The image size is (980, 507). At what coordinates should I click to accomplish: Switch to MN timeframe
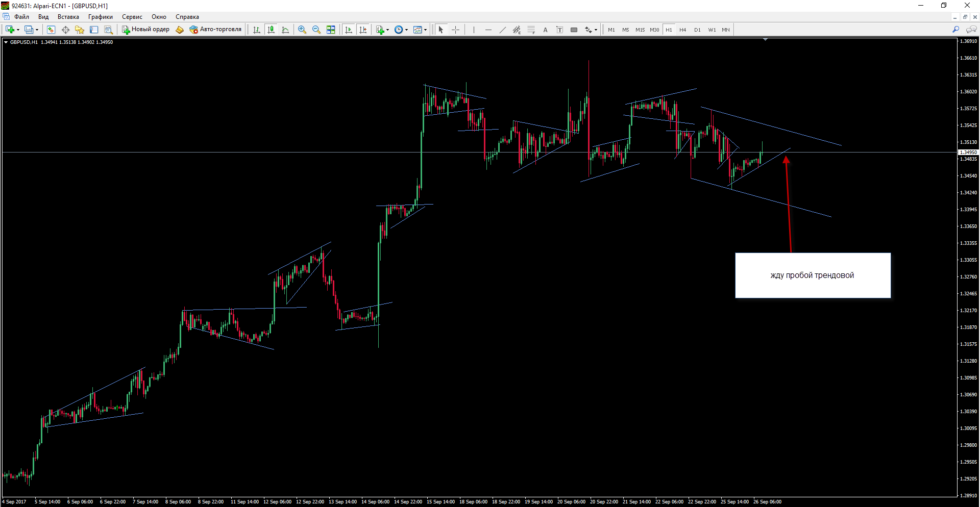pos(726,30)
